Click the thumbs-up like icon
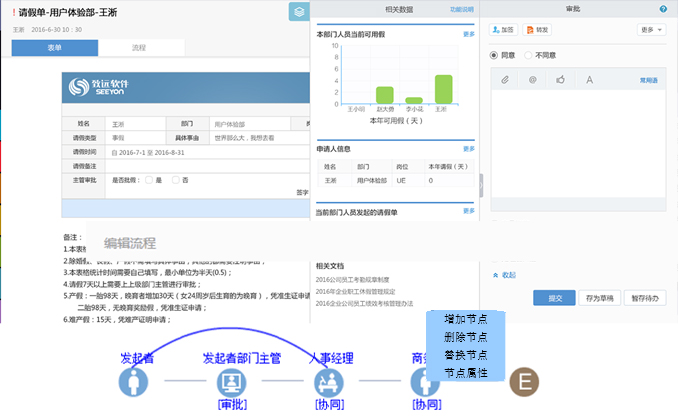This screenshot has height=418, width=678. pos(561,79)
